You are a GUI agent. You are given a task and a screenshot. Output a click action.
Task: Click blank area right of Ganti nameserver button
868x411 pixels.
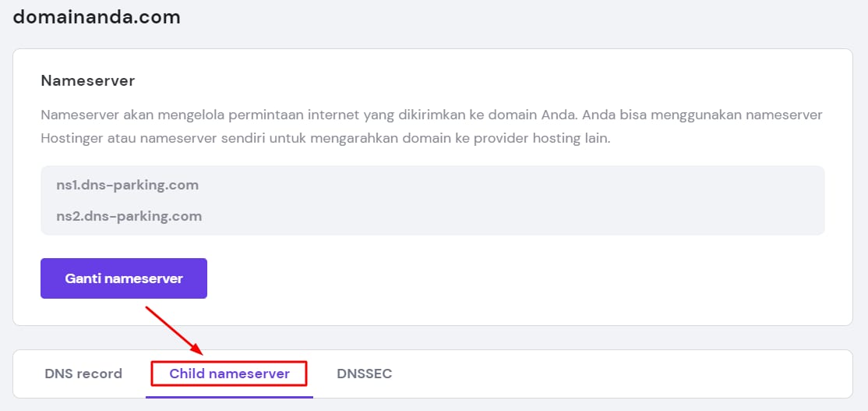click(506, 278)
